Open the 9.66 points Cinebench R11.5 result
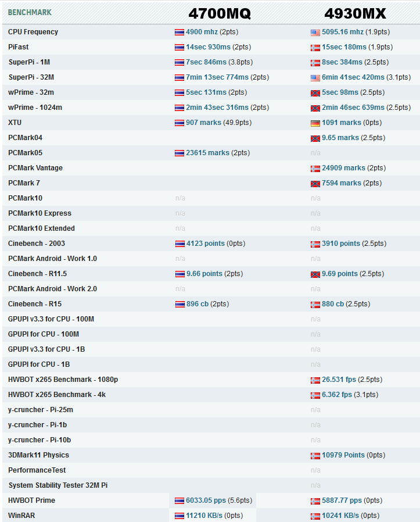This screenshot has width=420, height=522. tap(204, 274)
